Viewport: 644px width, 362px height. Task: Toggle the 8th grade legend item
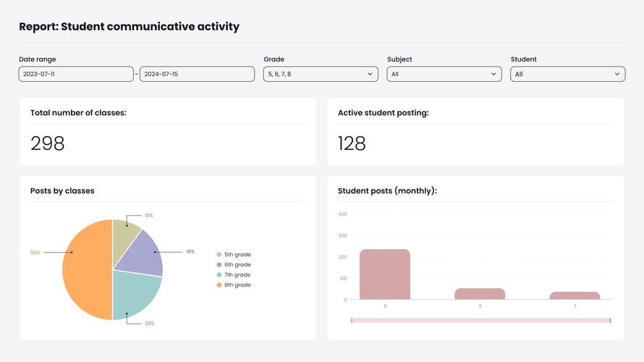point(233,285)
